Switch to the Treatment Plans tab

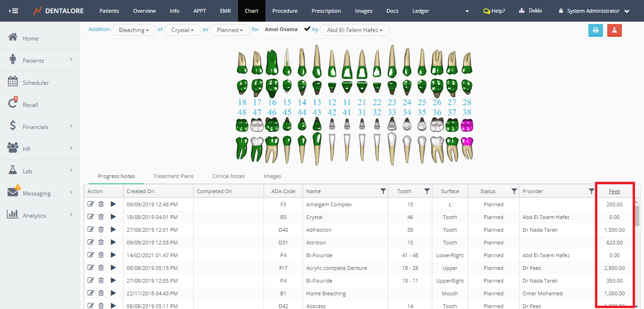click(x=173, y=176)
